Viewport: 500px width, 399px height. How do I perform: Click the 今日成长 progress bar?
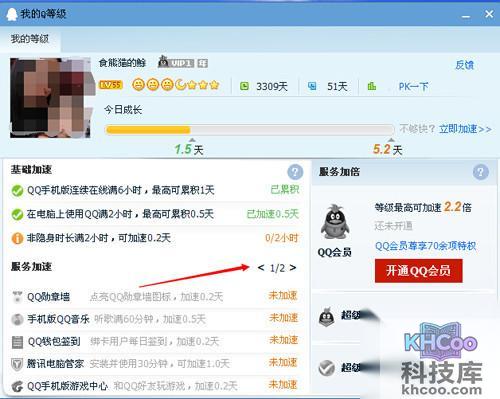click(249, 129)
